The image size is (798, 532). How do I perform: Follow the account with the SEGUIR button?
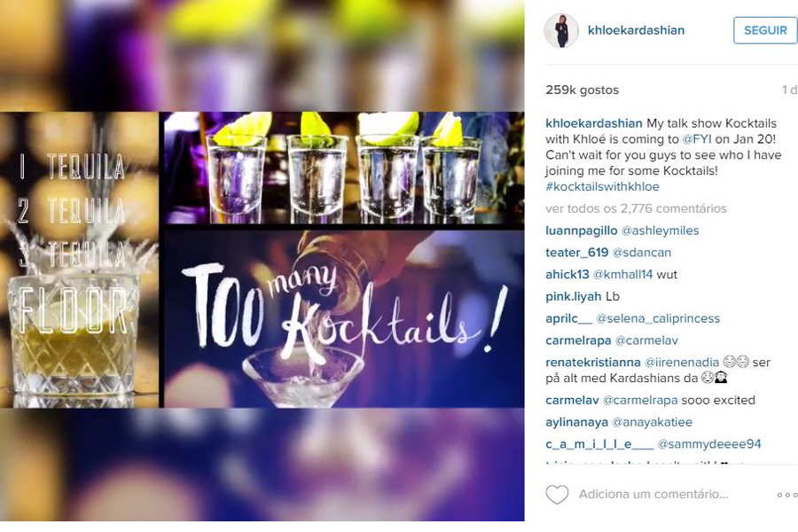click(765, 30)
